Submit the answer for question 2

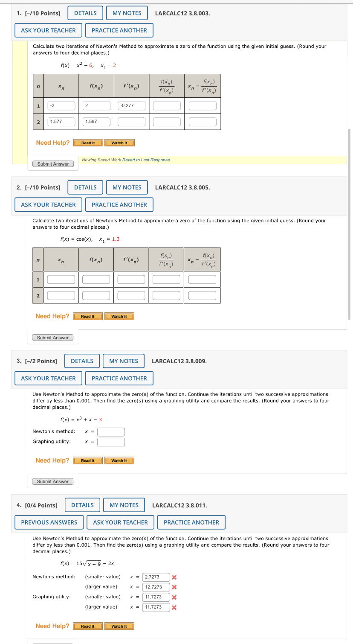52,337
